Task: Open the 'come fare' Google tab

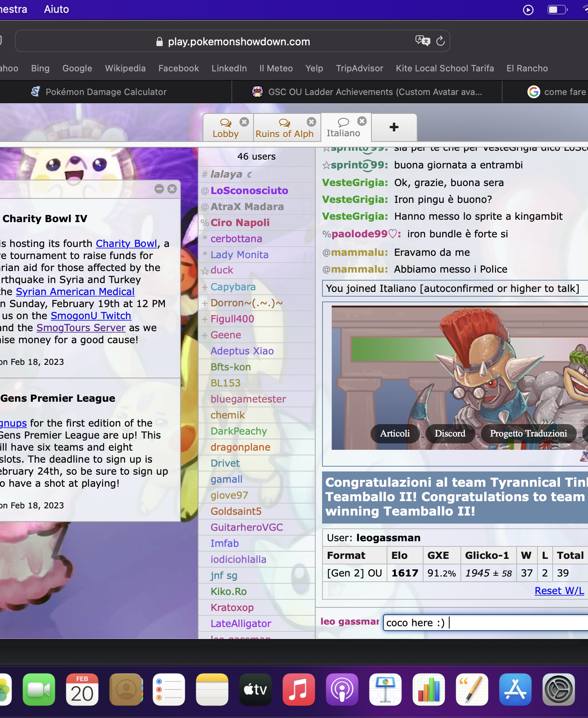Action: click(x=557, y=92)
